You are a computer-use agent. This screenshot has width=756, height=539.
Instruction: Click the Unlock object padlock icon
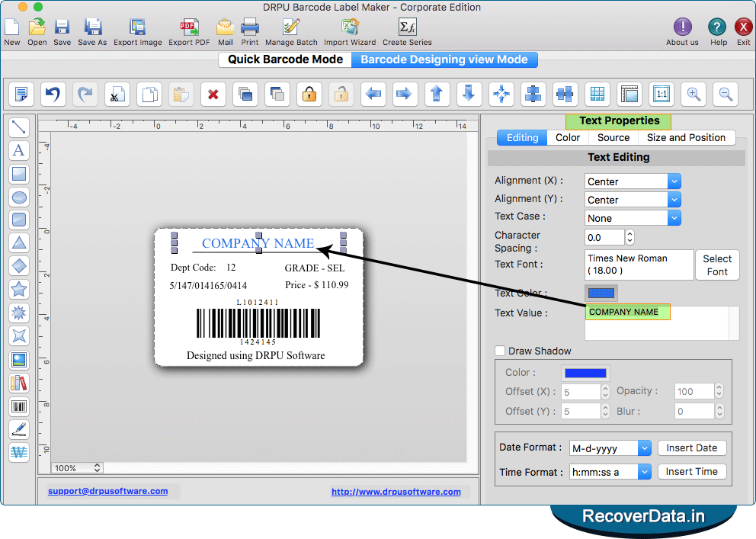341,94
